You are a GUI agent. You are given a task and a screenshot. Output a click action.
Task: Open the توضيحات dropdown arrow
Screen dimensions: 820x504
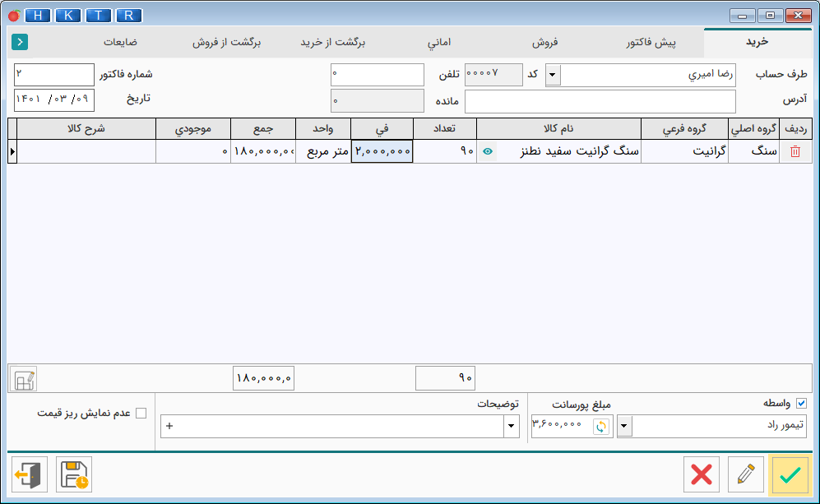click(x=512, y=426)
